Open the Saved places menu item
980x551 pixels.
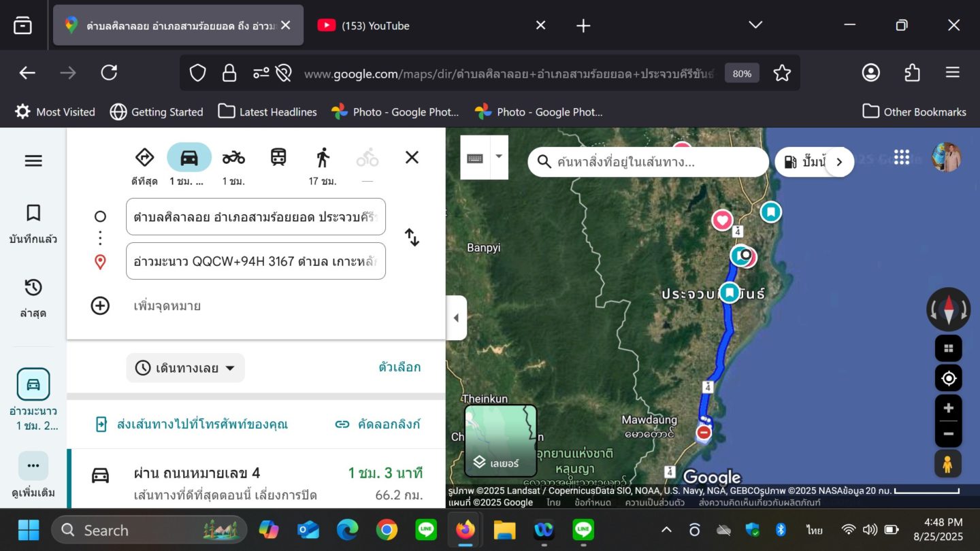point(33,224)
